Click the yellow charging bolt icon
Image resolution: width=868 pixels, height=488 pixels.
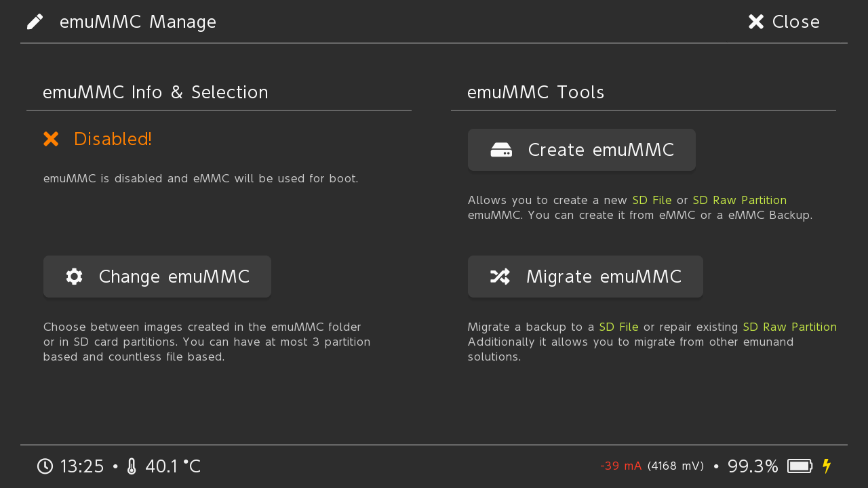827,466
